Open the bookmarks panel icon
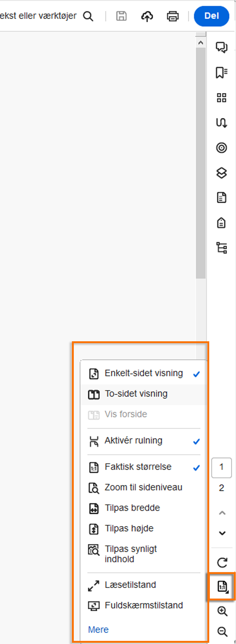This screenshot has width=236, height=644. [221, 72]
